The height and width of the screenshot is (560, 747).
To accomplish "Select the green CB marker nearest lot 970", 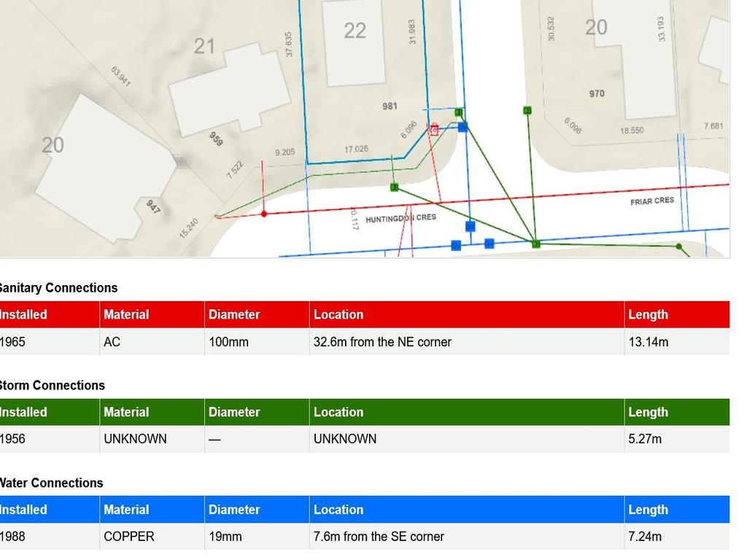I will coord(527,111).
